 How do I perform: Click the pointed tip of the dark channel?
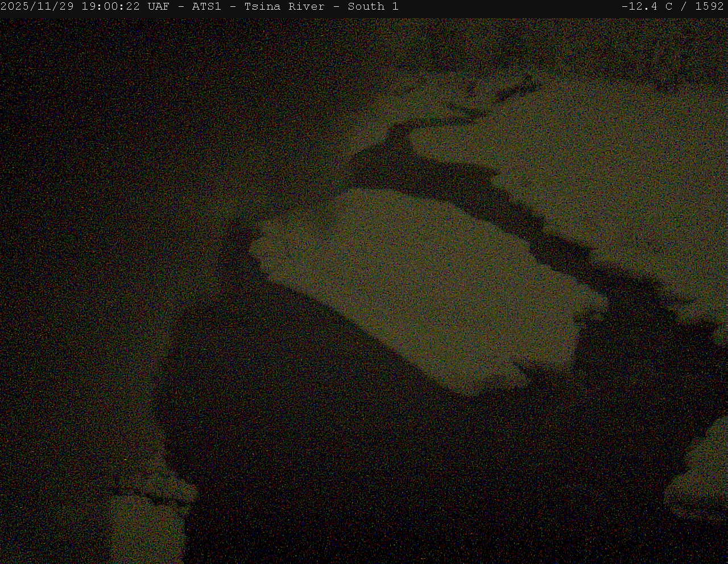coord(398,130)
